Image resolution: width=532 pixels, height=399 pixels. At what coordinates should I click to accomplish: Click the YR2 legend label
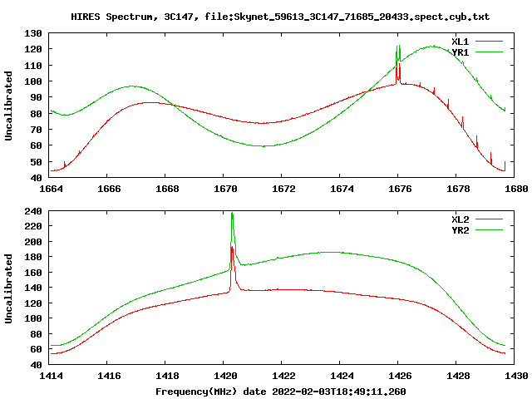(460, 230)
